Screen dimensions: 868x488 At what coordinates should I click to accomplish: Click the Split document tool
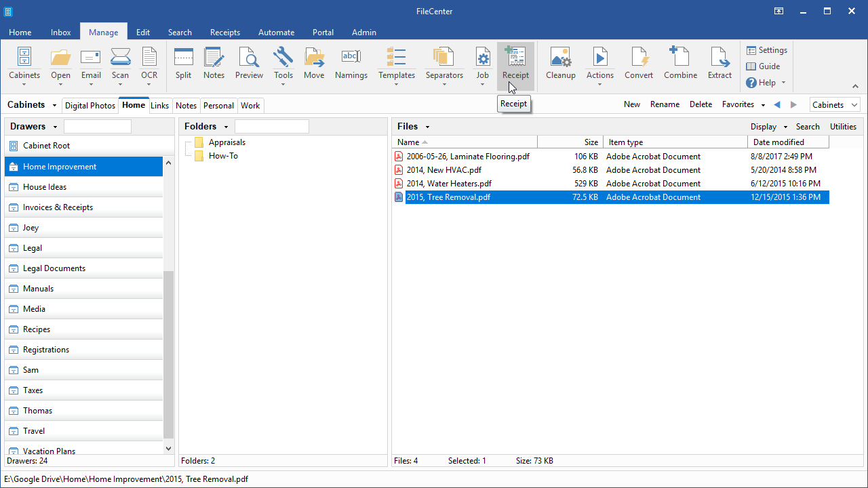(x=183, y=64)
